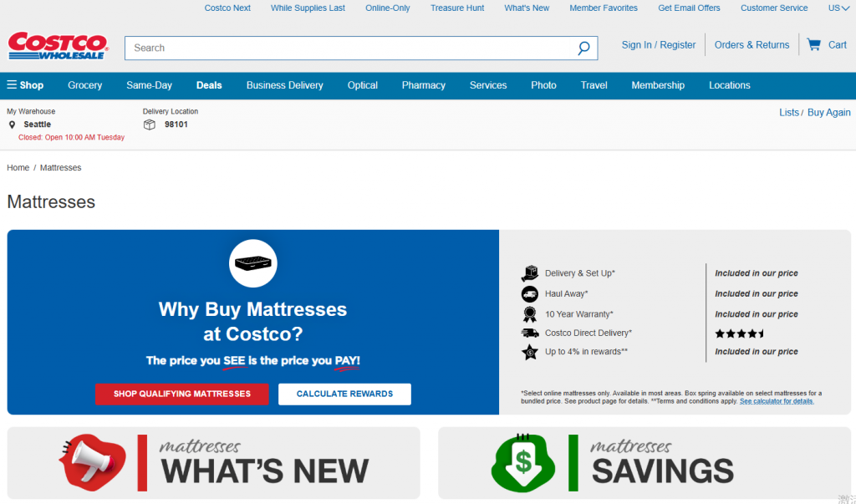Viewport: 856px width, 504px height.
Task: Click the rewards star icon
Action: coord(529,352)
